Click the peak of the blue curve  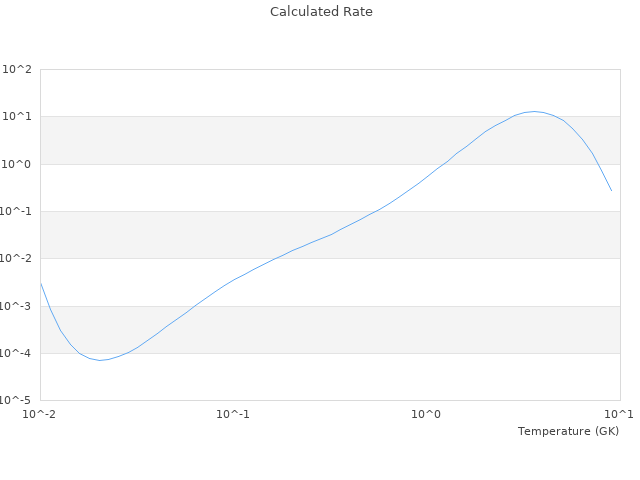point(535,111)
